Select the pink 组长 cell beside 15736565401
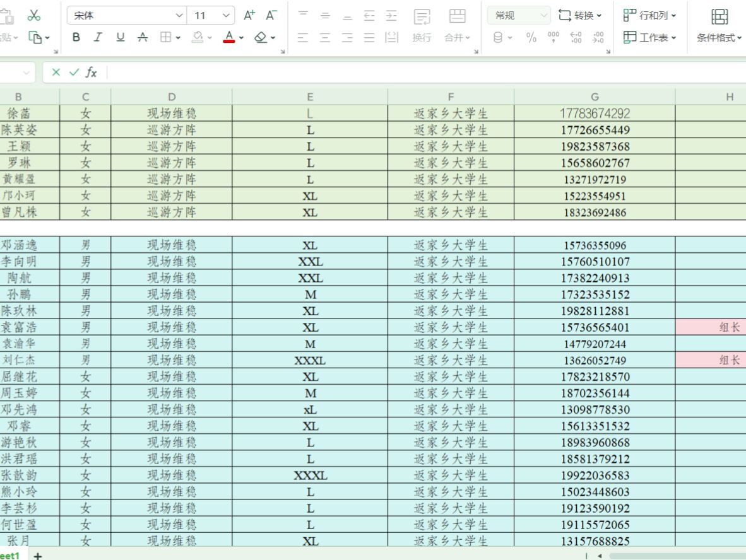Screen dimensions: 746x560 [x=711, y=327]
